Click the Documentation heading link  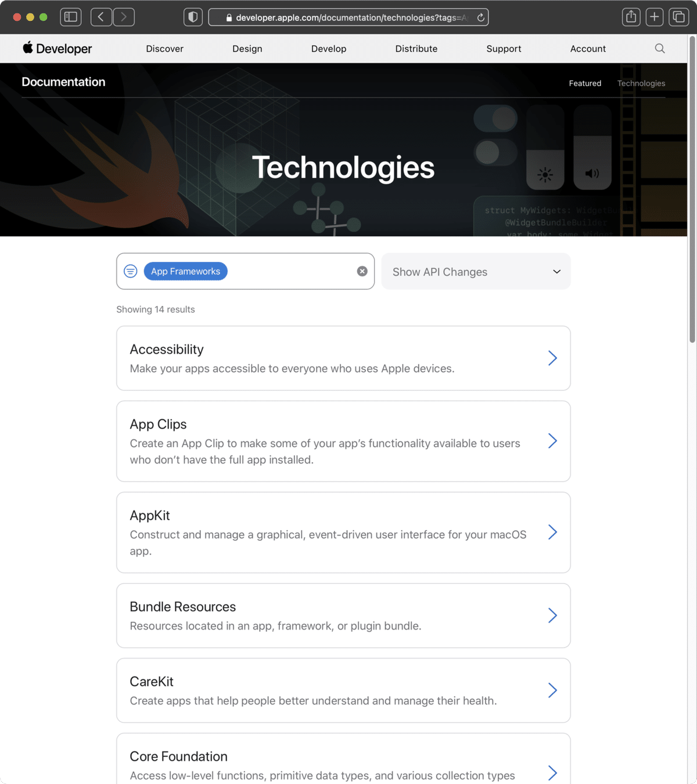pyautogui.click(x=63, y=82)
